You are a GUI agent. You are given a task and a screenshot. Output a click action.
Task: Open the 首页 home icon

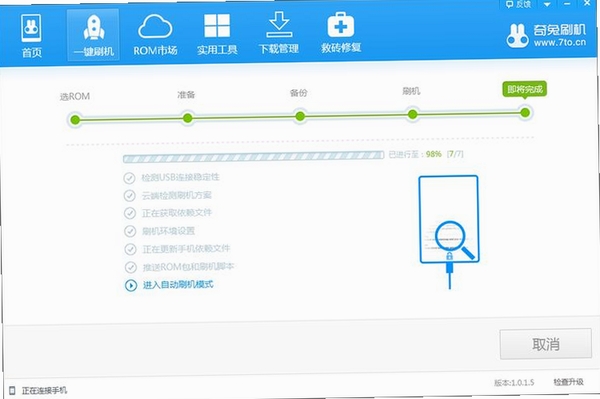tap(31, 28)
